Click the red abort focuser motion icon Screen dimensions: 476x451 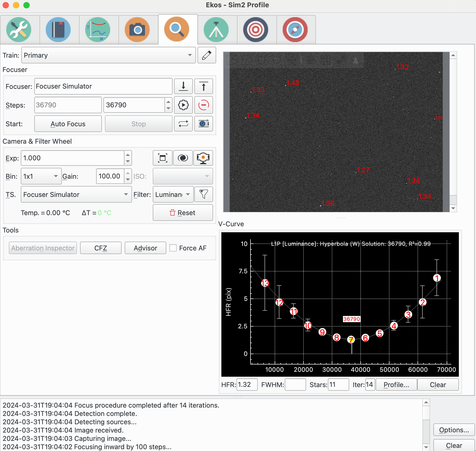203,105
